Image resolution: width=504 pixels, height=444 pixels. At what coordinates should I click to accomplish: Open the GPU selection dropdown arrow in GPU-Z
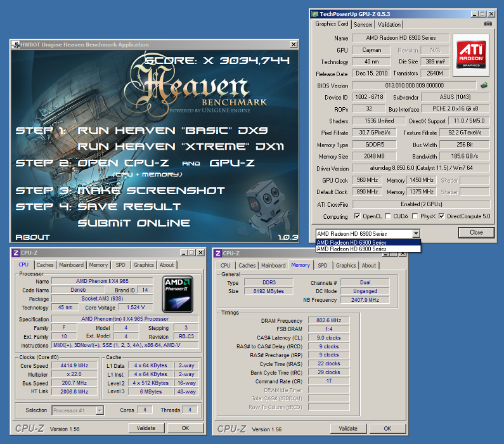click(416, 233)
